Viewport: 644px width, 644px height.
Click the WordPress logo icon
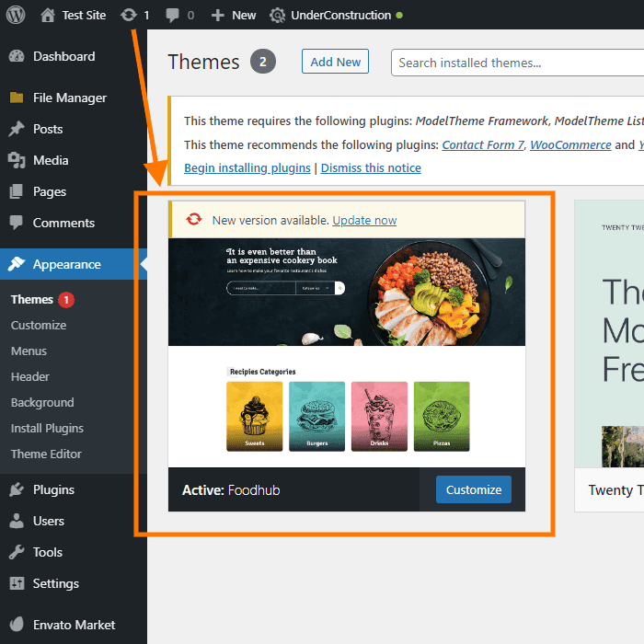click(x=16, y=16)
